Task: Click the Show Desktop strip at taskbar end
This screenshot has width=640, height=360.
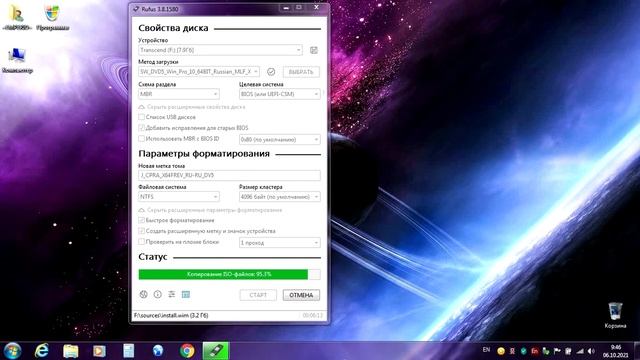Action: [x=637, y=351]
